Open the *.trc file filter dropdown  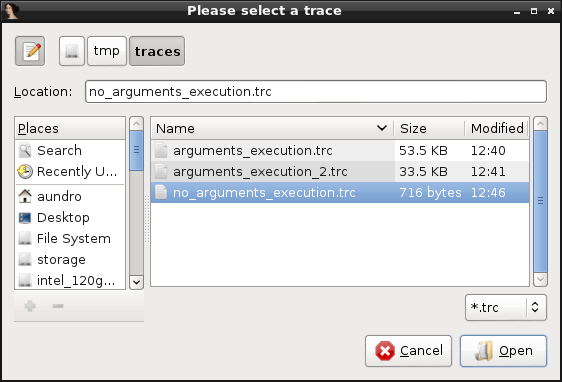pos(506,307)
